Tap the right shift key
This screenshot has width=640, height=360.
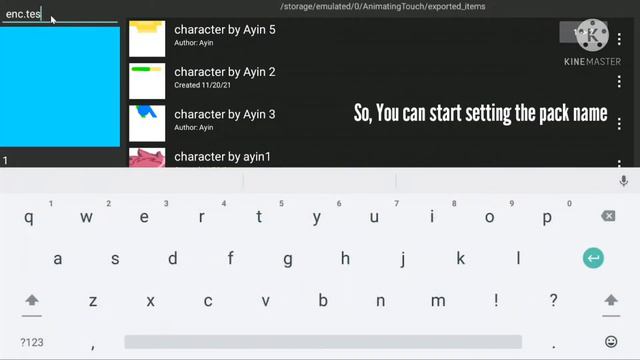tap(611, 301)
